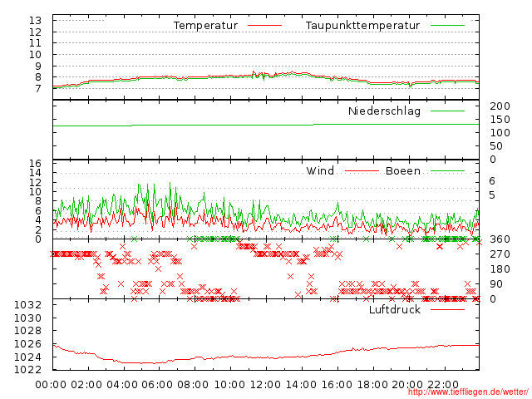
Task: Click the 150 precipitation axis value
Action: point(500,120)
